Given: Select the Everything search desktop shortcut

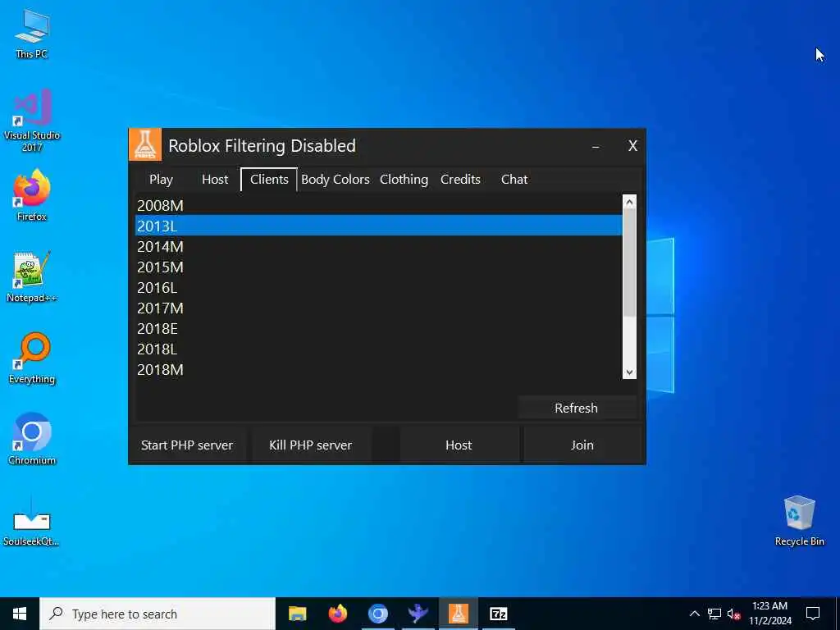Looking at the screenshot, I should [x=32, y=358].
